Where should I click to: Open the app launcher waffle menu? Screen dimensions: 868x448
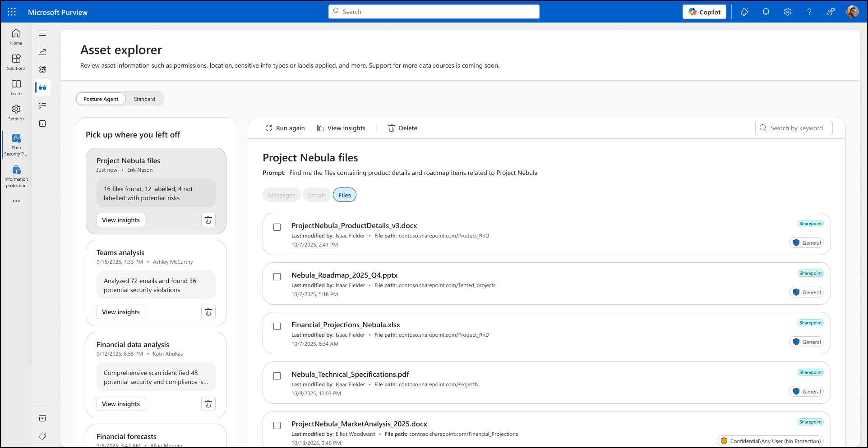[x=11, y=12]
